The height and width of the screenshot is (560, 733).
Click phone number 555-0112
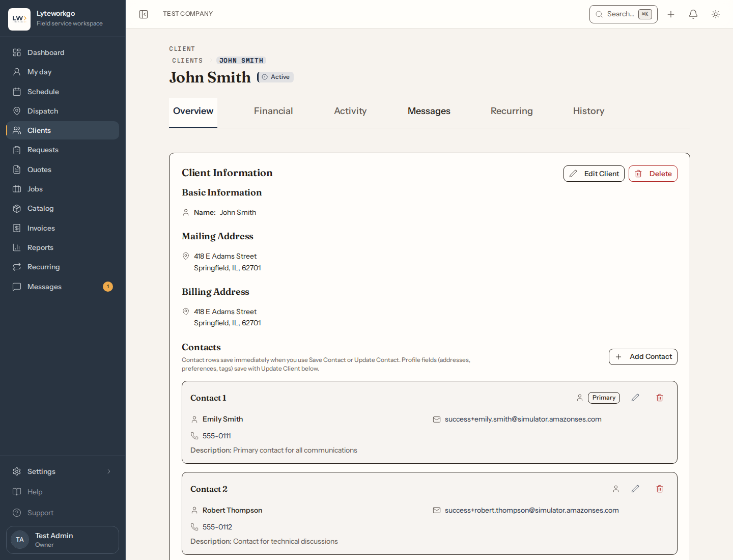pyautogui.click(x=217, y=527)
